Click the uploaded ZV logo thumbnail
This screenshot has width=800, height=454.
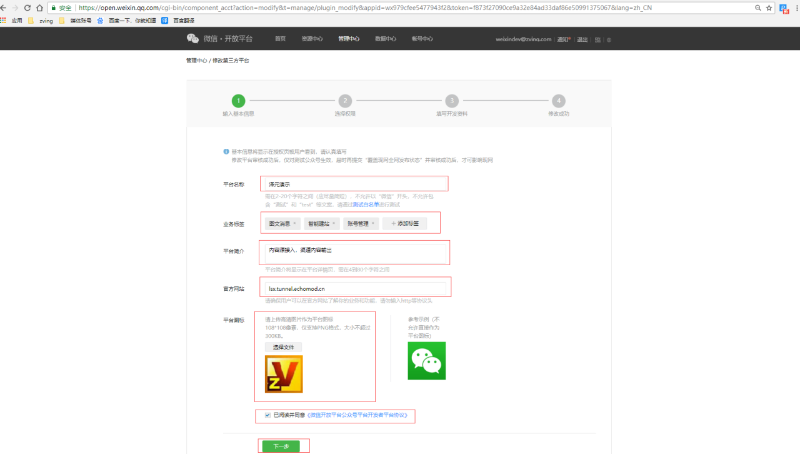284,374
